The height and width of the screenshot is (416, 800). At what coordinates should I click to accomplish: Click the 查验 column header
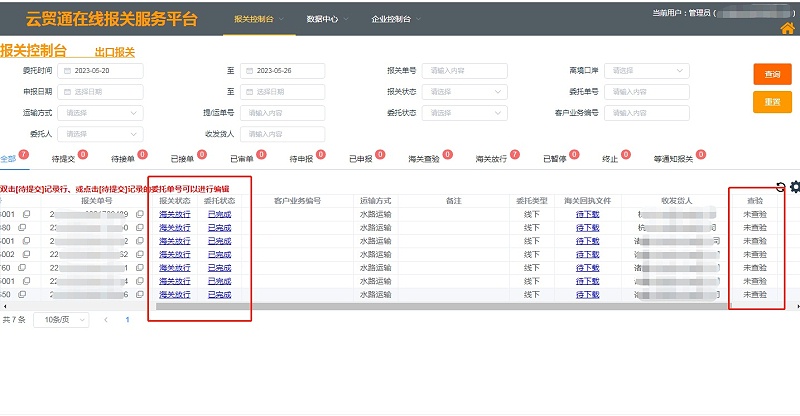(755, 201)
